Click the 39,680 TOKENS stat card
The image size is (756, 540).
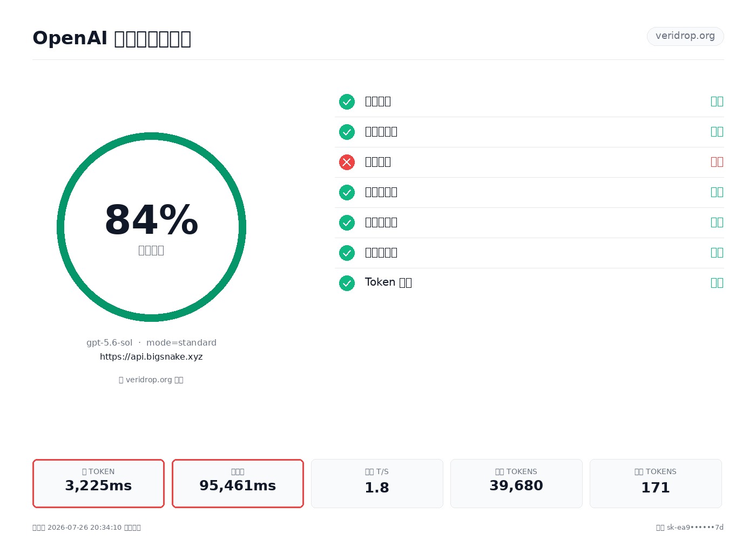tap(516, 483)
